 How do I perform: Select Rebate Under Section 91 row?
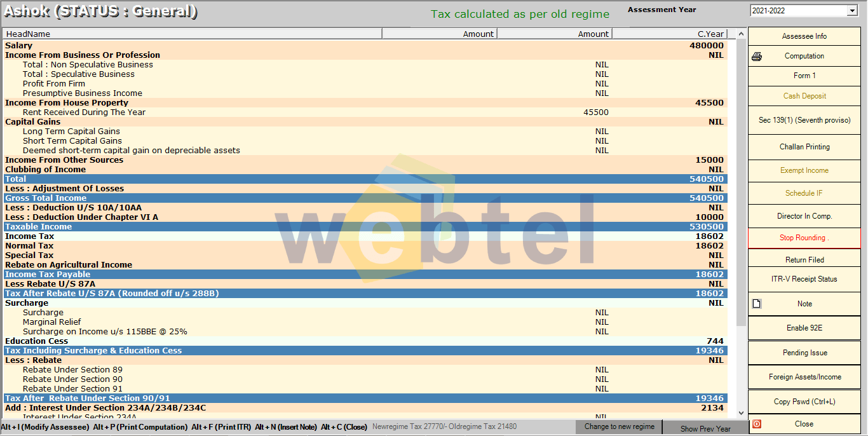pyautogui.click(x=365, y=389)
